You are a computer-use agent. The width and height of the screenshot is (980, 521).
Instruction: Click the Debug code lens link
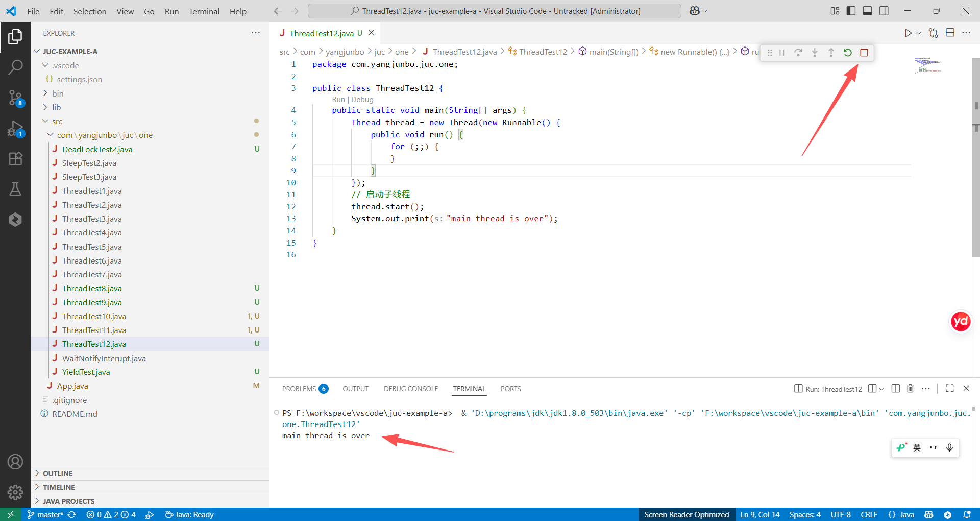point(362,100)
